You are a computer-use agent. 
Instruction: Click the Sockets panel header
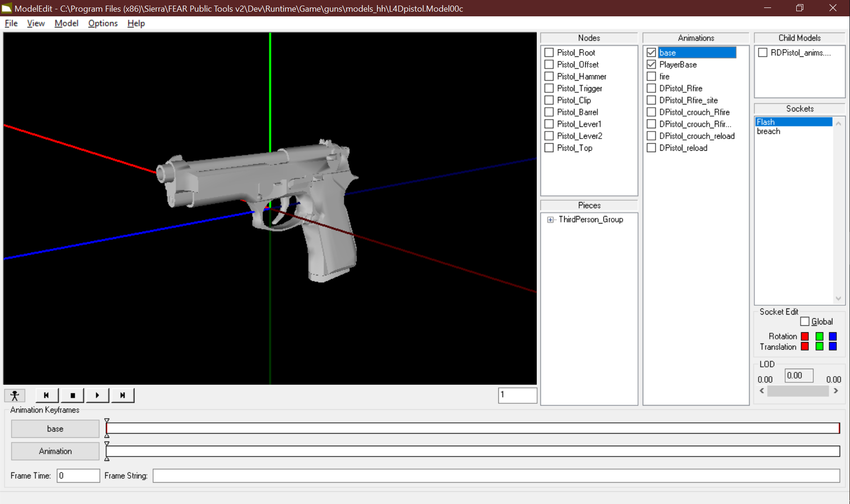800,109
